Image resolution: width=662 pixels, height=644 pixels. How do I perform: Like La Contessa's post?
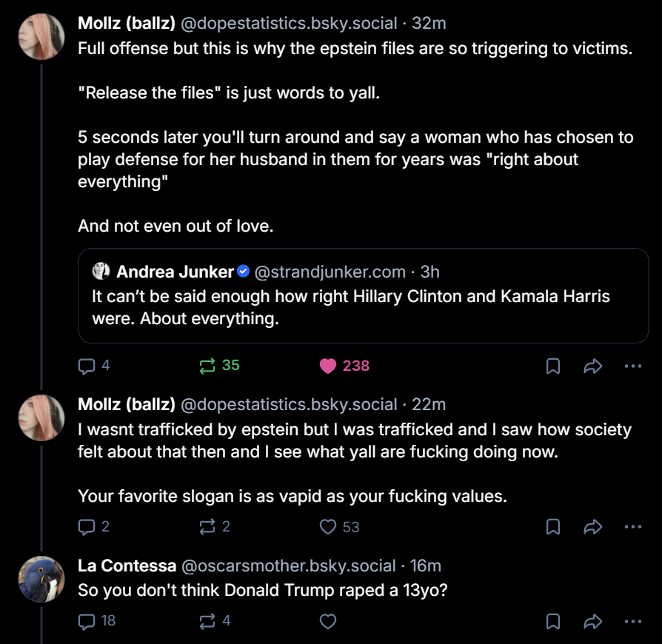pyautogui.click(x=328, y=621)
